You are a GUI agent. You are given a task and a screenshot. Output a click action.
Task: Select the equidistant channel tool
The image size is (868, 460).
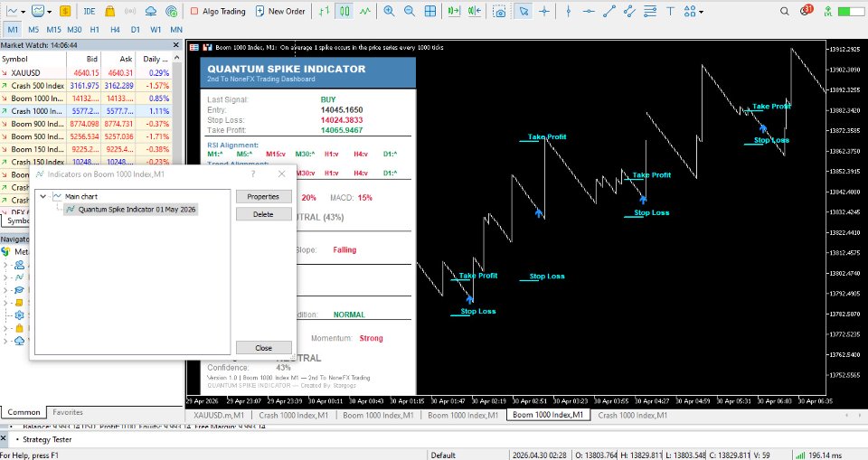(x=629, y=11)
